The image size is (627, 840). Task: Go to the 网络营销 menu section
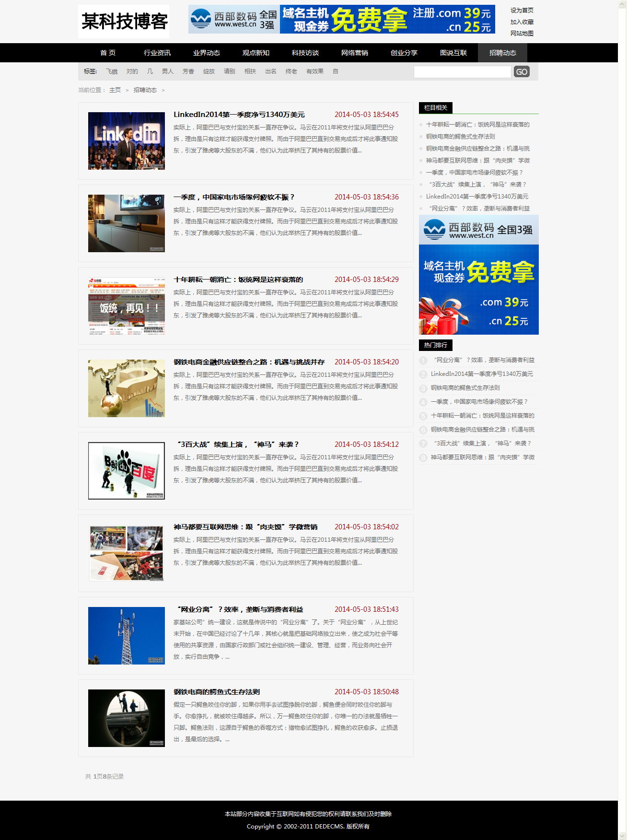click(355, 53)
